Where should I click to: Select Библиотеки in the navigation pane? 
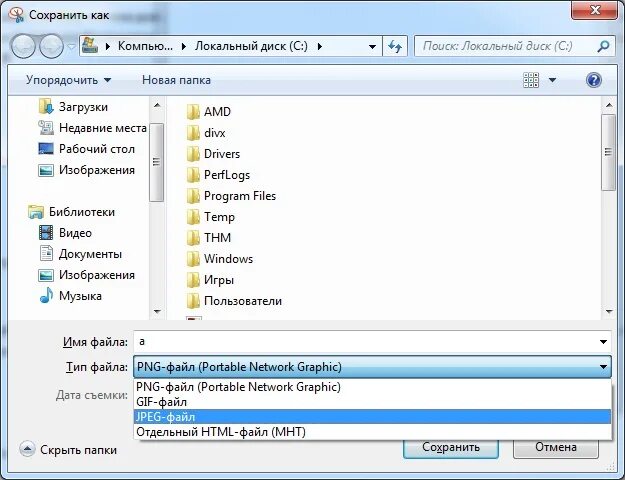click(82, 212)
